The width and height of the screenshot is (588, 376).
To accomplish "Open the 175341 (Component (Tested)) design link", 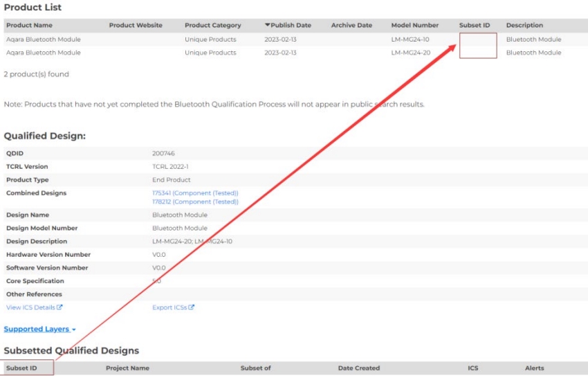I will coord(195,193).
